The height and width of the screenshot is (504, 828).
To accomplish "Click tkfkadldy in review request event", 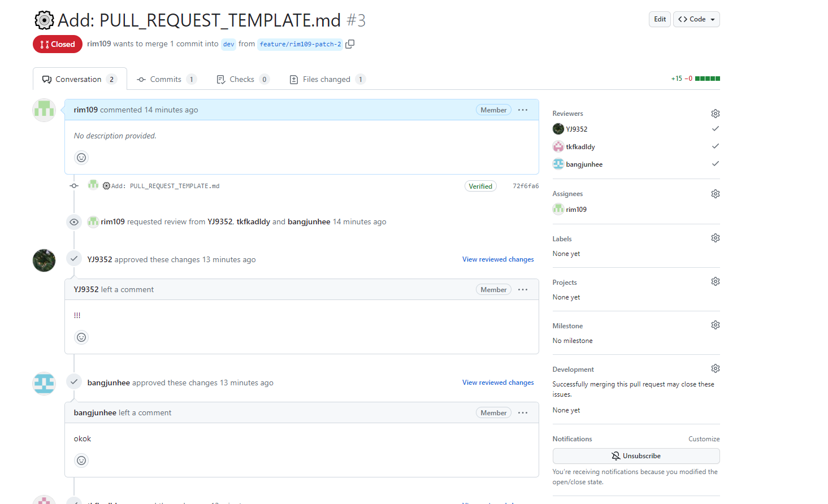I will (x=253, y=221).
